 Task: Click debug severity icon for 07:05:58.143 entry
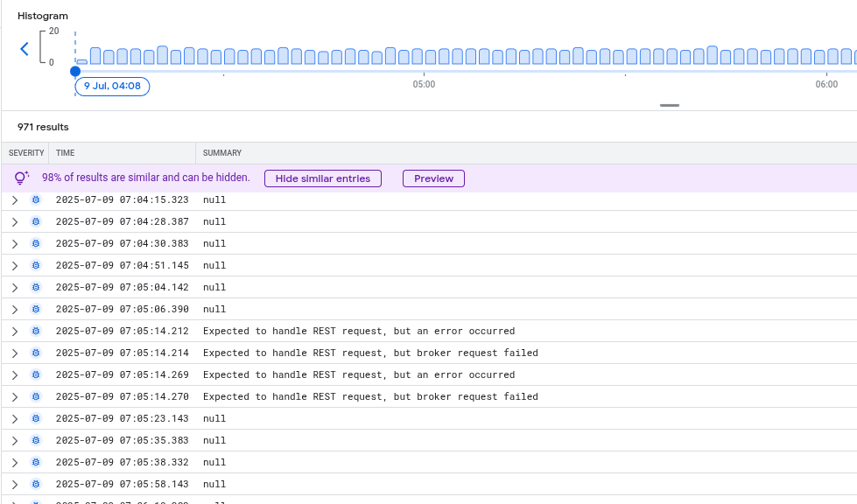36,484
